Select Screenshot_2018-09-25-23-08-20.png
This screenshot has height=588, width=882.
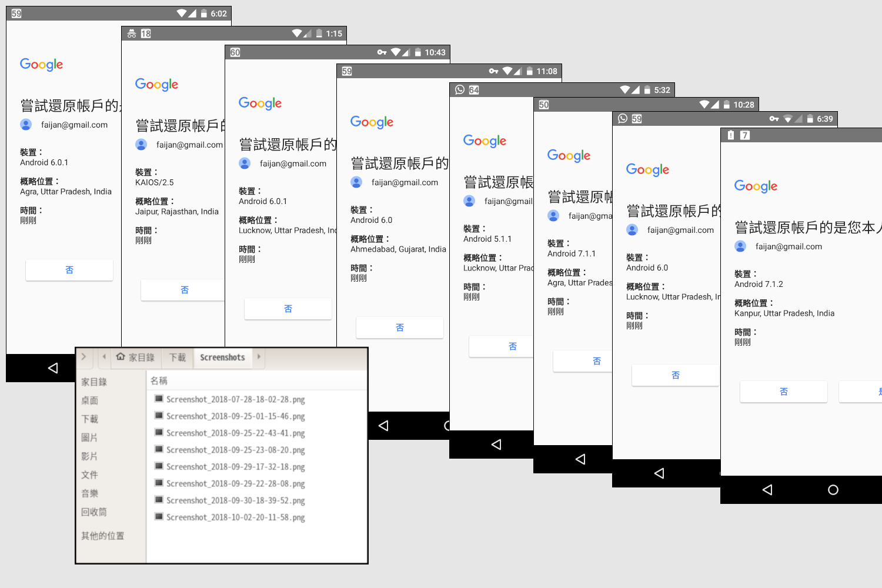(x=229, y=450)
